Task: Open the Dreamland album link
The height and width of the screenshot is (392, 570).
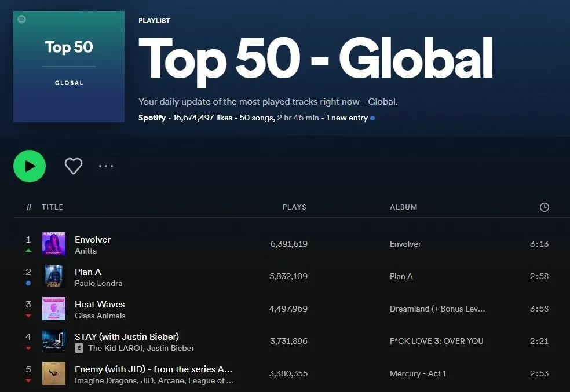Action: 437,309
